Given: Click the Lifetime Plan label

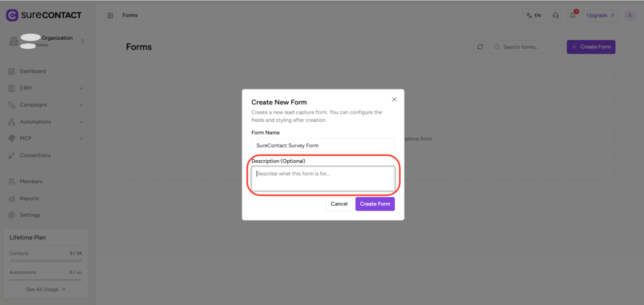Looking at the screenshot, I should 27,237.
